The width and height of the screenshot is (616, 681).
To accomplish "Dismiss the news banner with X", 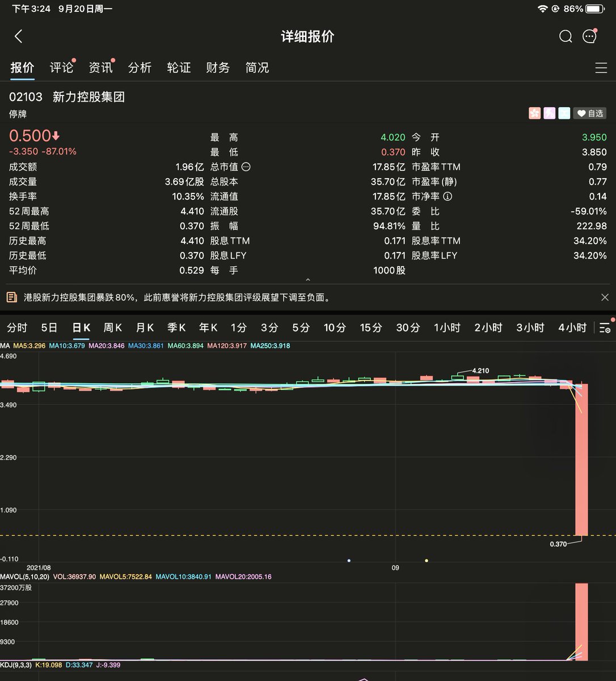I will pos(605,297).
